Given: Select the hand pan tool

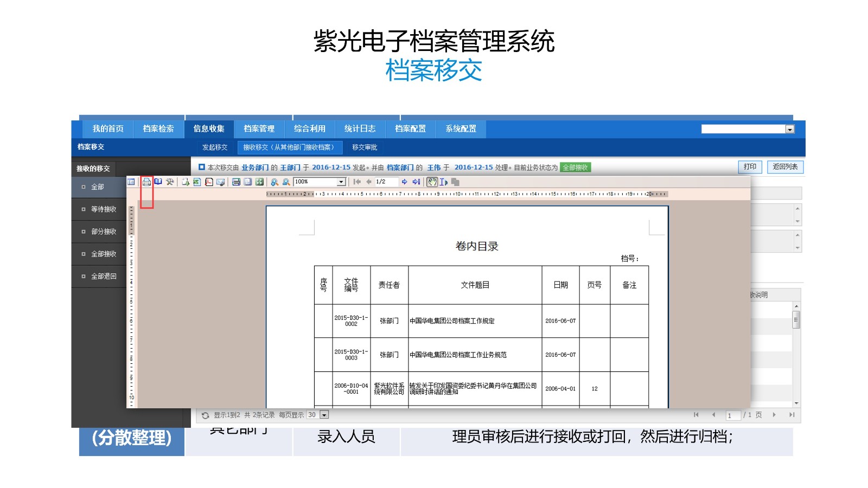Looking at the screenshot, I should (432, 182).
